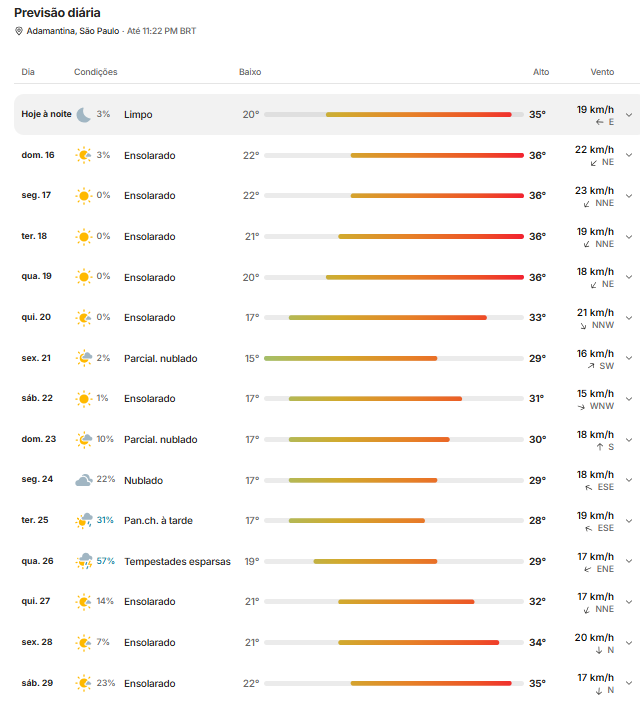Click the NE wind arrow for dom. 16

(x=594, y=163)
